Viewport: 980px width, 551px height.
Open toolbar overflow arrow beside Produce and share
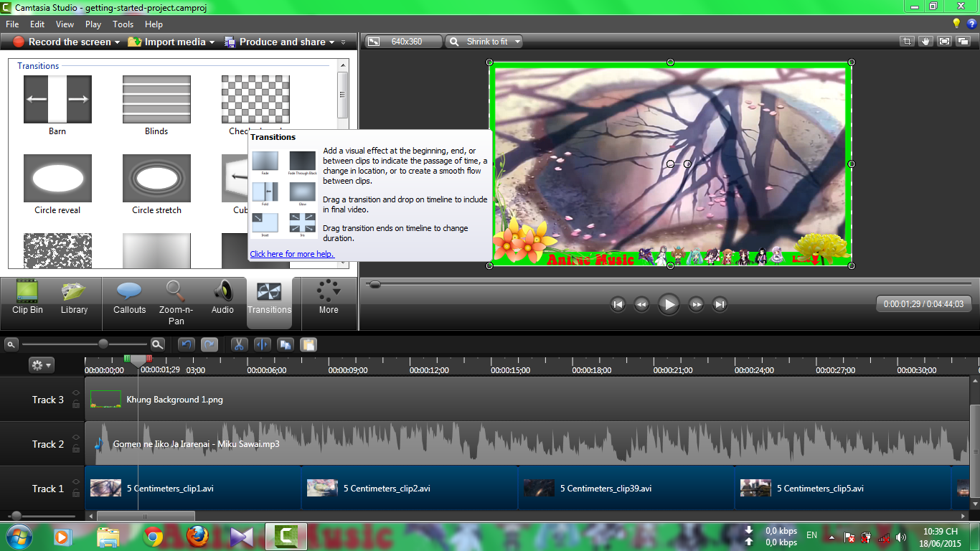[344, 42]
